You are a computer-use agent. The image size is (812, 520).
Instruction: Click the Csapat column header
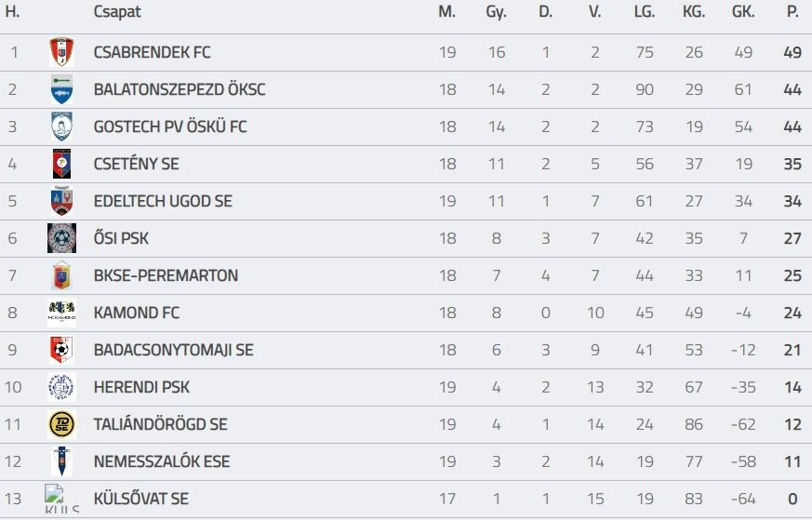[x=117, y=12]
